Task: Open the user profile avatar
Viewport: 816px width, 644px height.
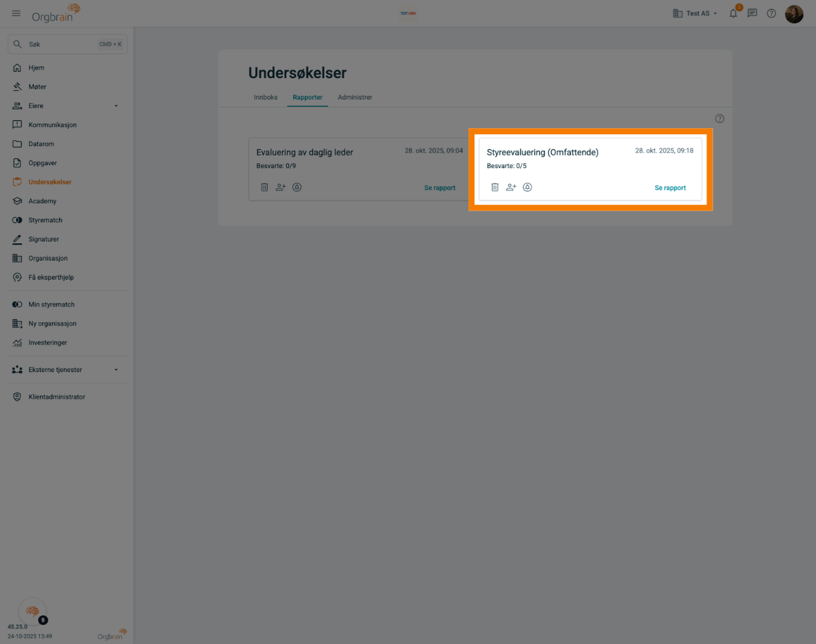Action: coord(794,14)
